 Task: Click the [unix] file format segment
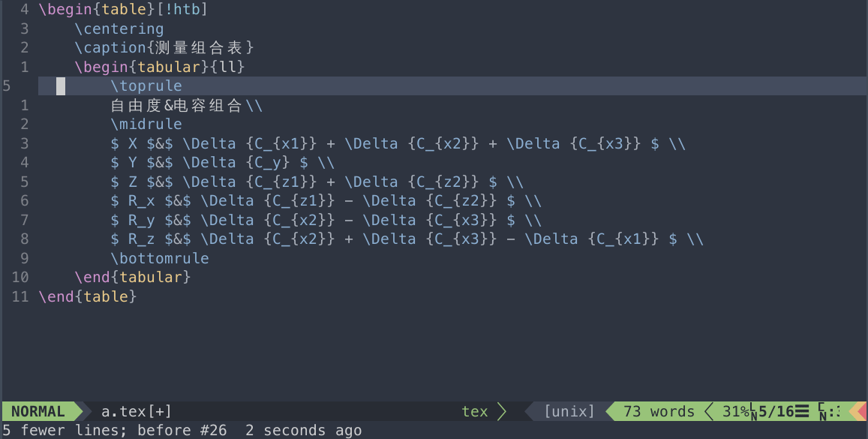click(x=569, y=411)
